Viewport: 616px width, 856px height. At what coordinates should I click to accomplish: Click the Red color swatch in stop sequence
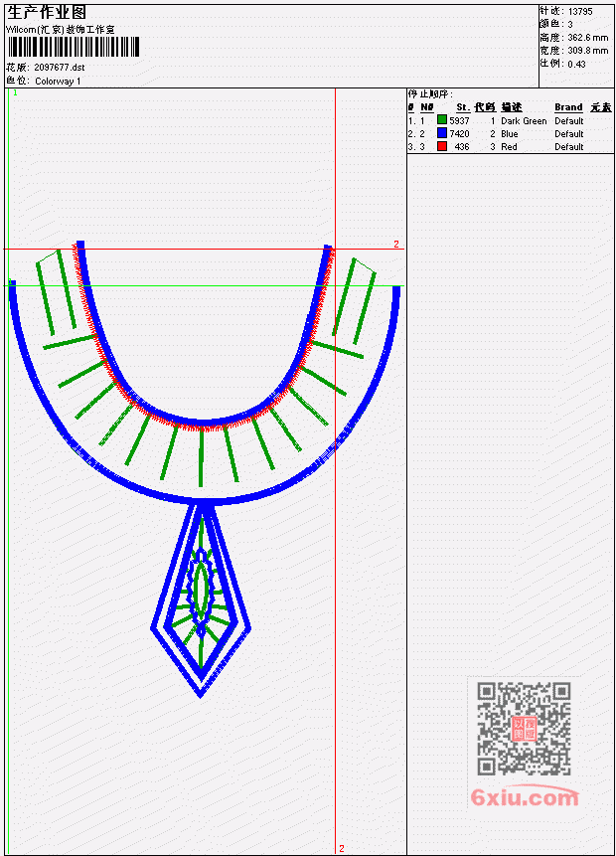[x=442, y=146]
